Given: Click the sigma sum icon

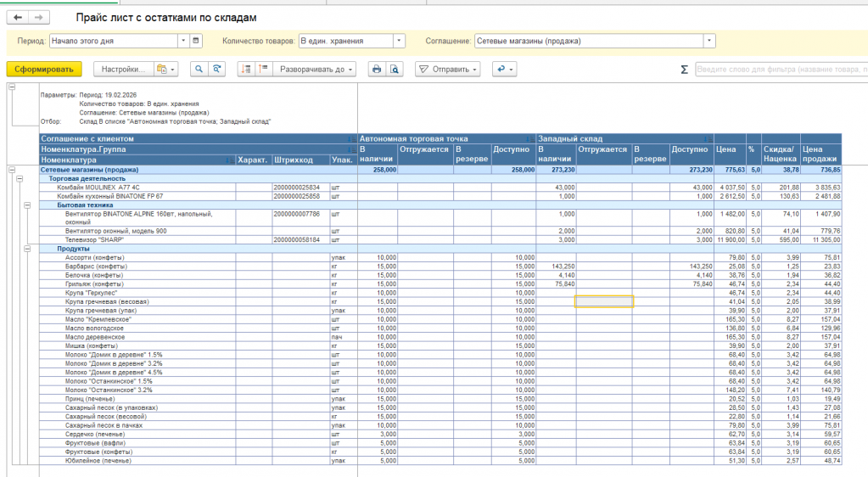Looking at the screenshot, I should pyautogui.click(x=684, y=70).
